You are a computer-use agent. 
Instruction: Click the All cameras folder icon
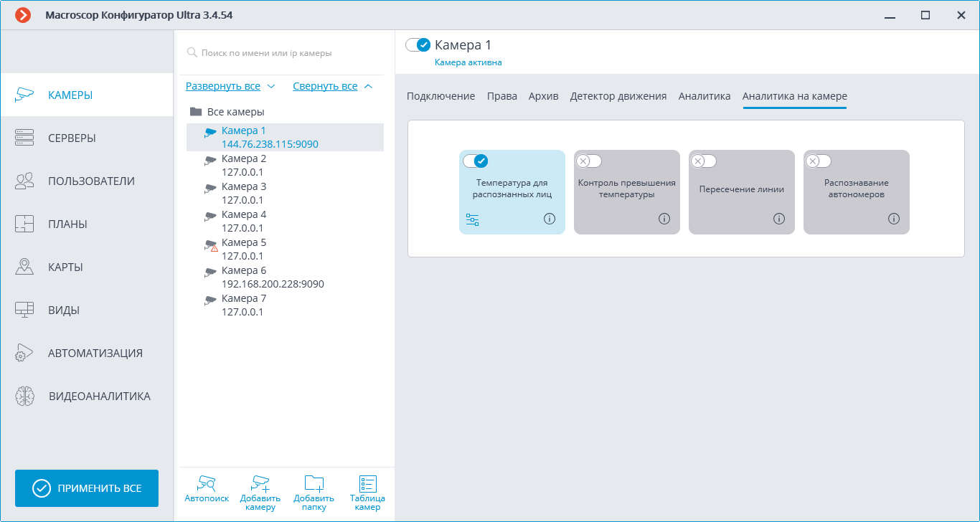tap(195, 112)
